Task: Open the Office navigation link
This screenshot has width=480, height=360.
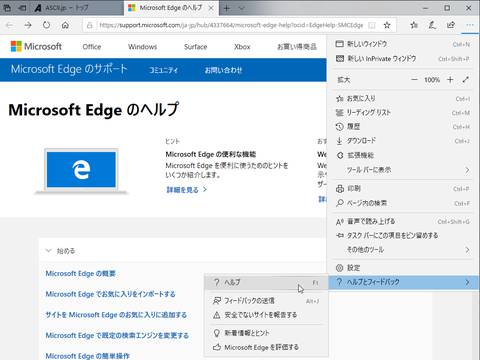Action: point(92,47)
